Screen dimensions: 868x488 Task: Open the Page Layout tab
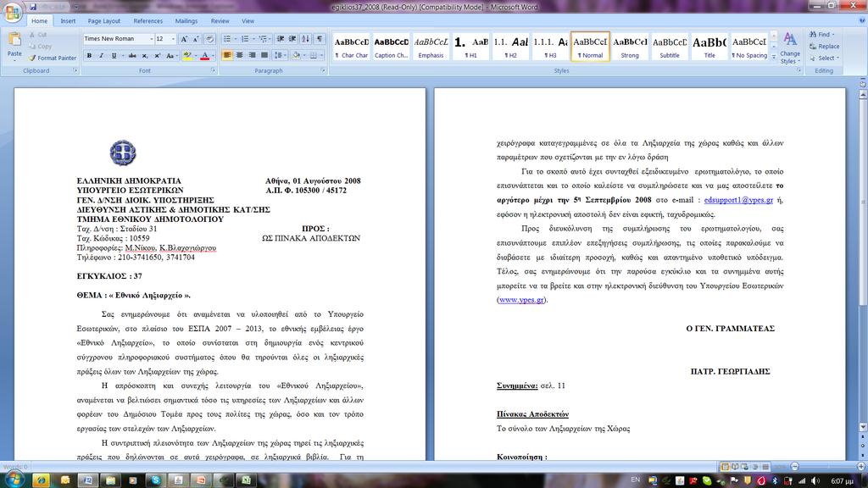[103, 21]
